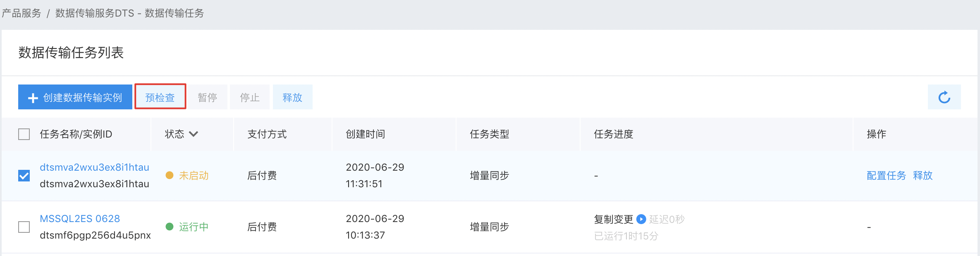Screen dimensions: 980x256
Task: Click the plus icon on create instance button
Action: click(33, 98)
